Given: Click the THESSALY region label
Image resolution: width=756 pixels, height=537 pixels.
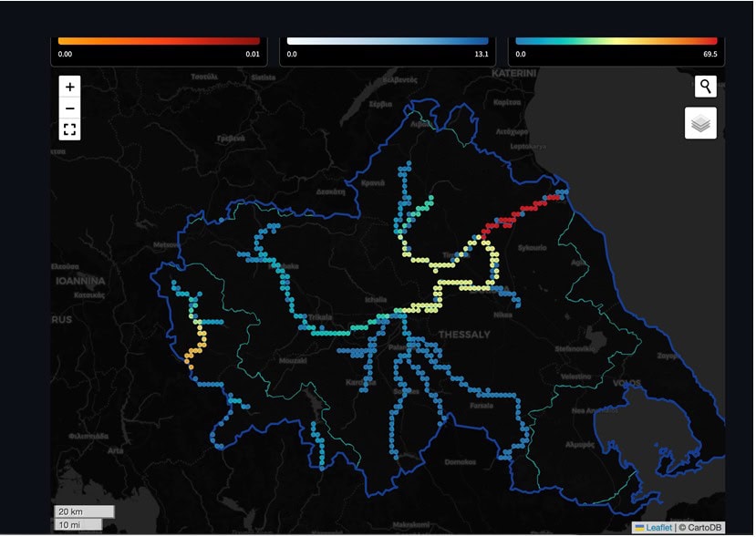Looking at the screenshot, I should (464, 335).
